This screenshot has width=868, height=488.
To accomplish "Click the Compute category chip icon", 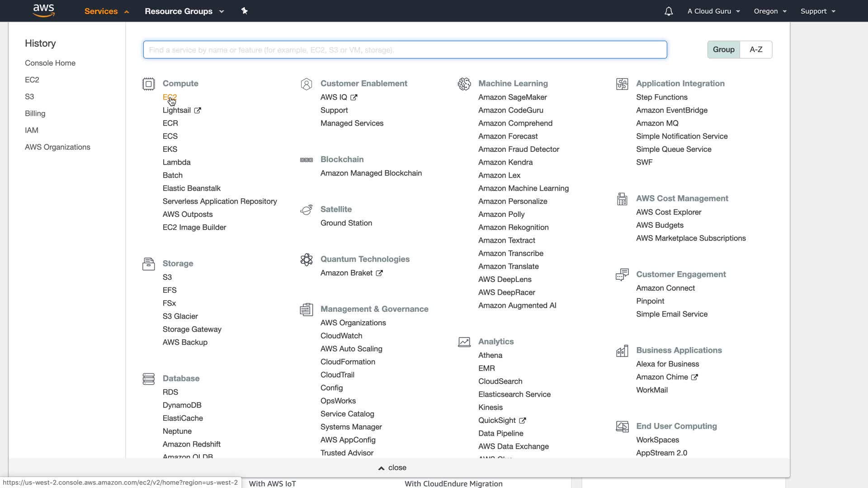I will click(148, 84).
